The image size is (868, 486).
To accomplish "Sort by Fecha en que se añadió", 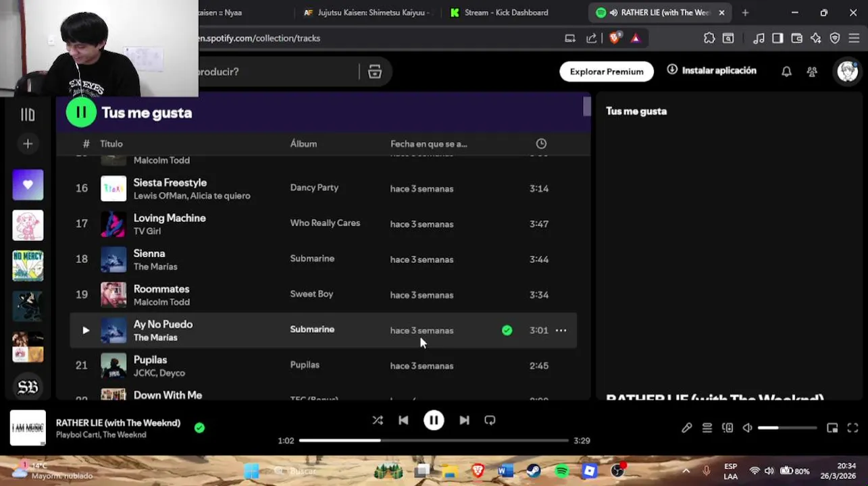I will click(428, 144).
